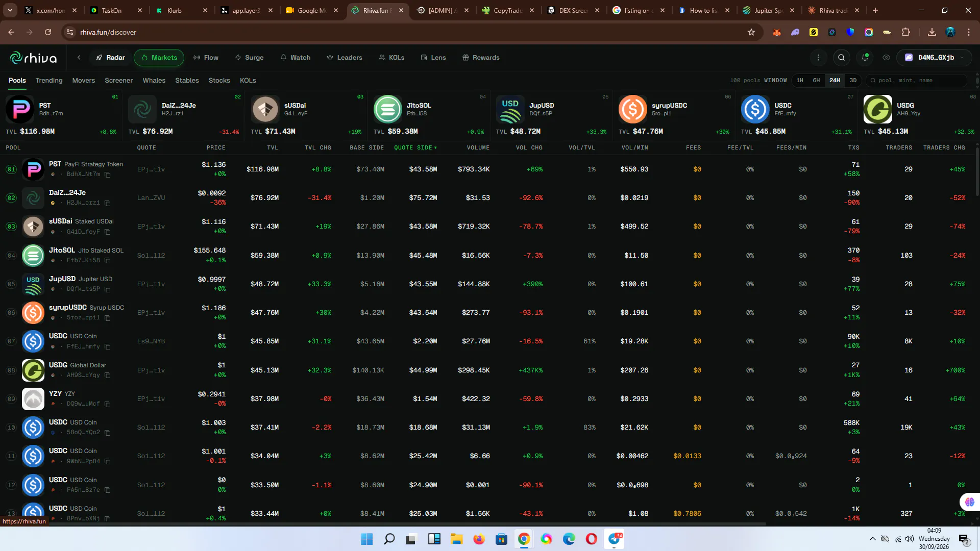Click the horizontal scrollbar below the table
This screenshot has width=980, height=551.
383,524
